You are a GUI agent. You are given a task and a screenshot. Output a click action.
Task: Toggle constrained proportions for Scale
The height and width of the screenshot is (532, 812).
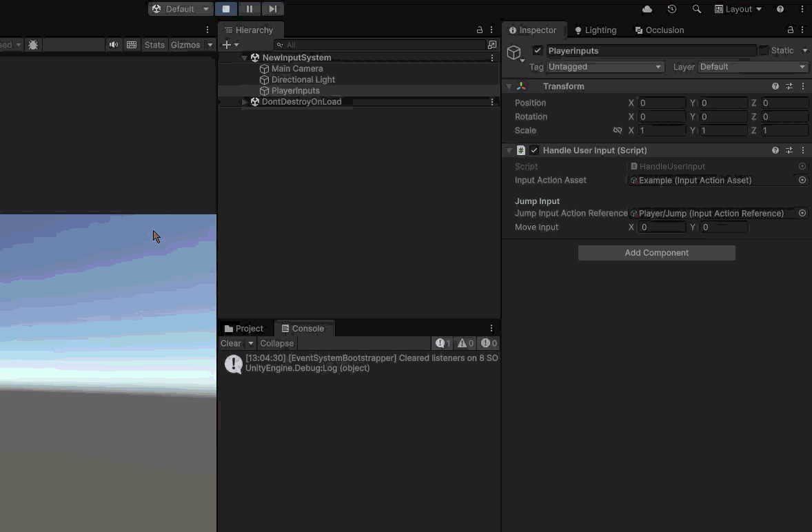pos(618,130)
